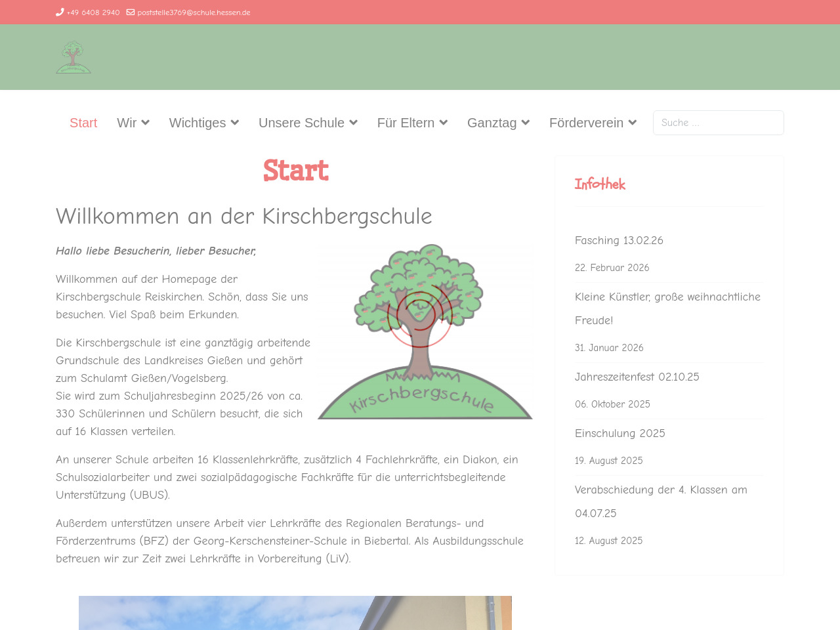Expand the Wichtiges dropdown arrow
Screen dimensions: 840x630
click(x=235, y=123)
